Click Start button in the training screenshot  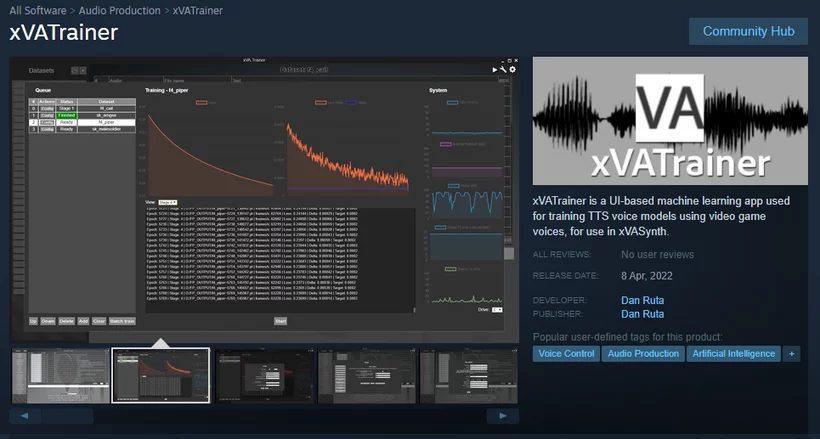point(280,321)
